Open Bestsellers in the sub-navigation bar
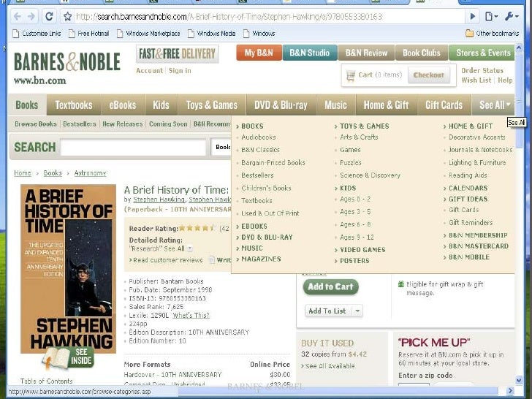 click(x=80, y=123)
